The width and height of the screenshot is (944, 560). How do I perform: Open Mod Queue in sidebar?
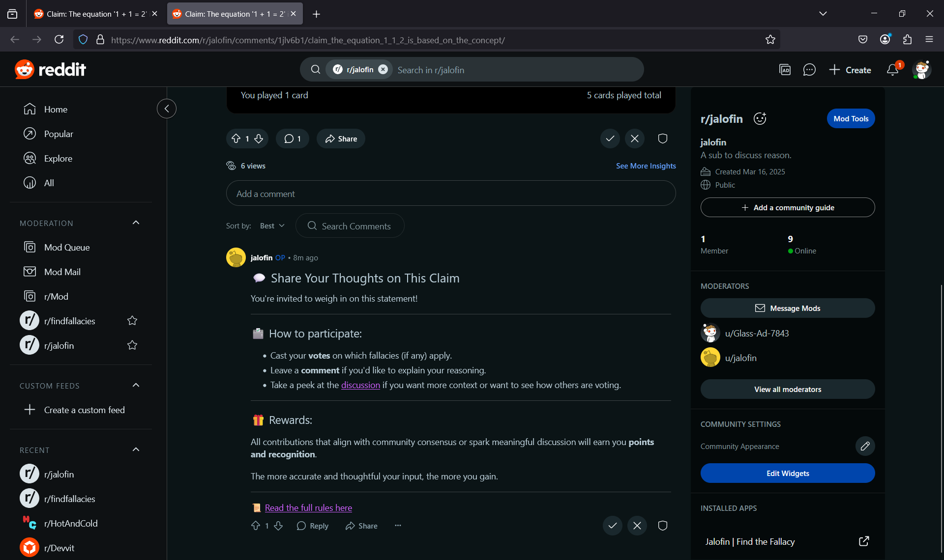[67, 247]
